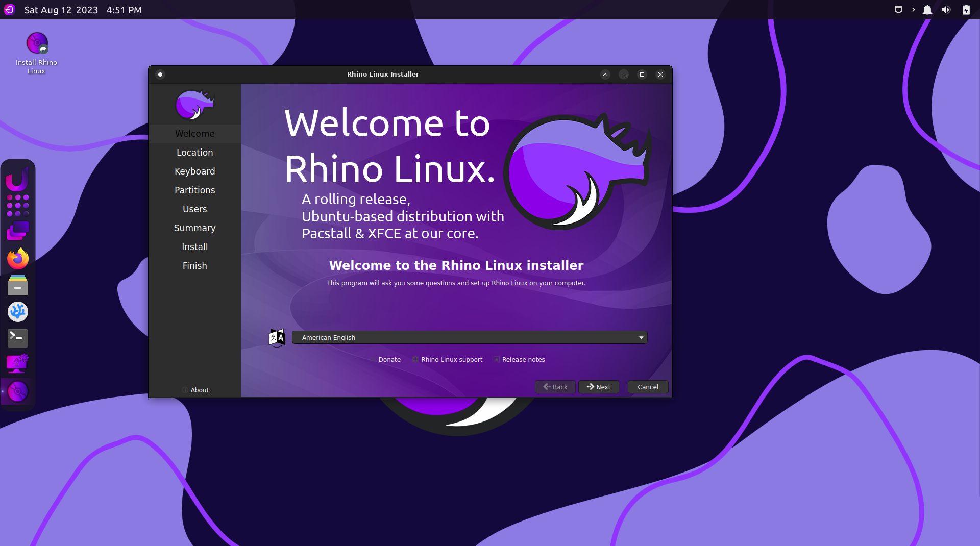Click the window icon left of the panel chevron
Viewport: 980px width, 546px height.
pyautogui.click(x=898, y=10)
